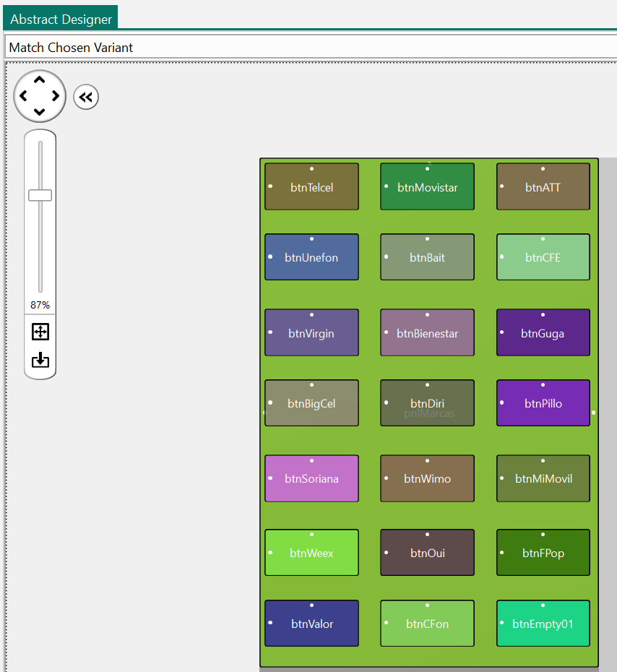Select the btnSoriana button

point(311,478)
